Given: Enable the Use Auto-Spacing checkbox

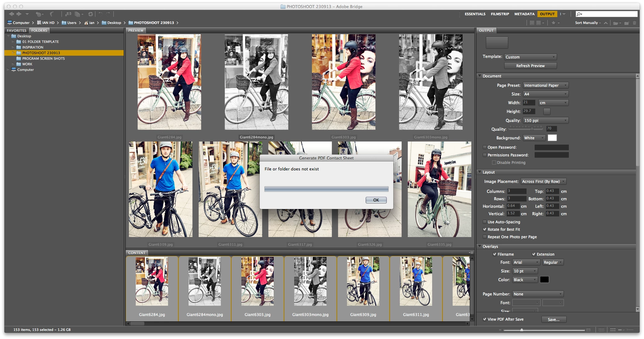Looking at the screenshot, I should click(x=485, y=222).
